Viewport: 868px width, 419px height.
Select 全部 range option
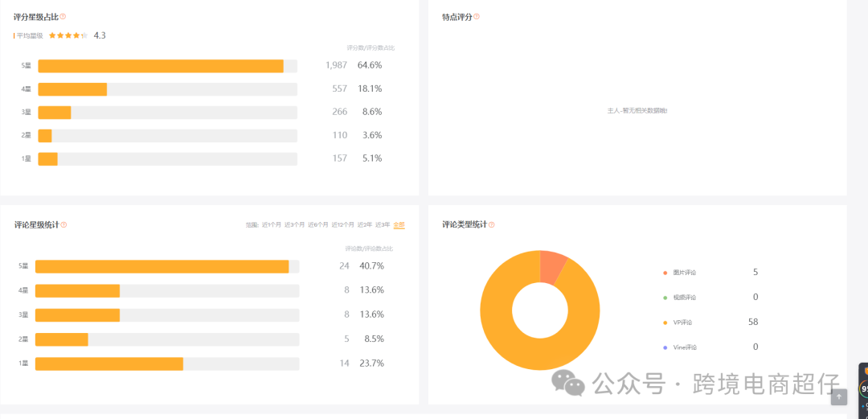tap(399, 225)
